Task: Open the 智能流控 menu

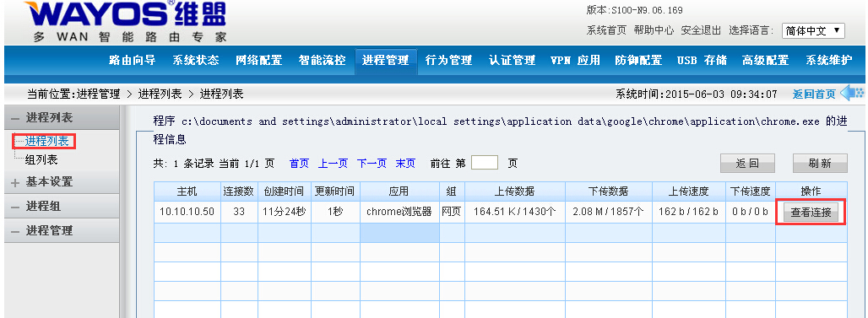Action: (x=322, y=60)
